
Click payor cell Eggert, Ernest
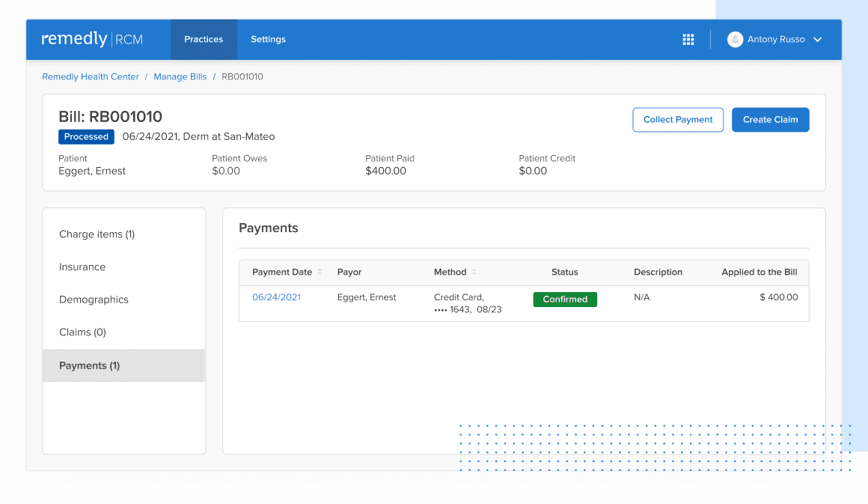pos(367,297)
